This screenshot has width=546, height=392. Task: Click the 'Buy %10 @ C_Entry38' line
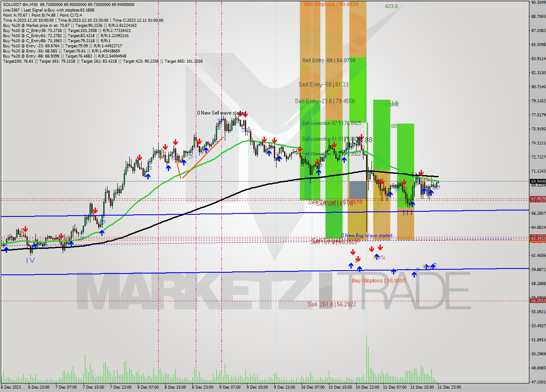pos(67,30)
